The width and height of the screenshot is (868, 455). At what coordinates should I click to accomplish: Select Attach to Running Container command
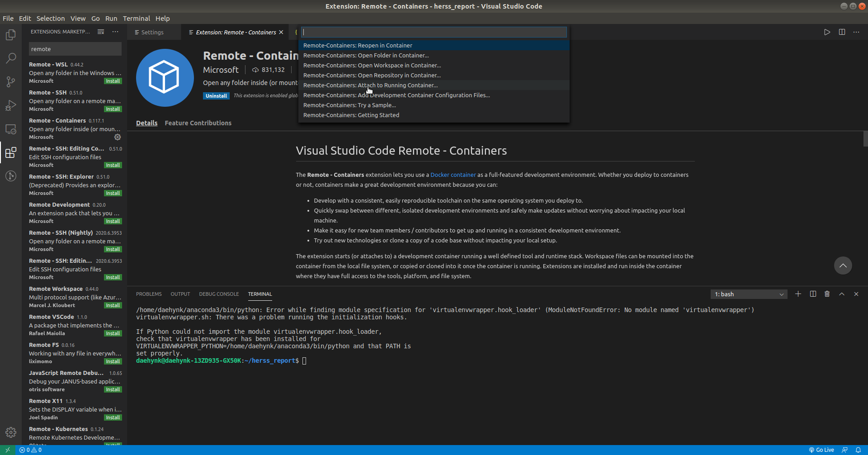pos(434,85)
